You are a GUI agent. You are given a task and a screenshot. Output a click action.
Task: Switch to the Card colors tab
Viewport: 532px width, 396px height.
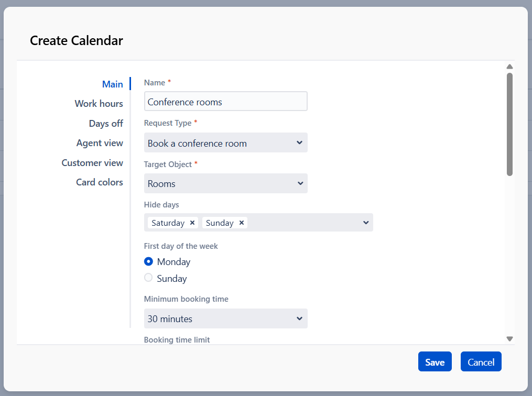100,182
